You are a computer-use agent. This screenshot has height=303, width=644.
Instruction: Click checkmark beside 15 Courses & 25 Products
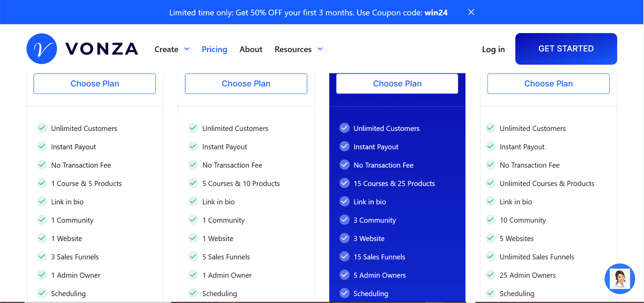[345, 183]
